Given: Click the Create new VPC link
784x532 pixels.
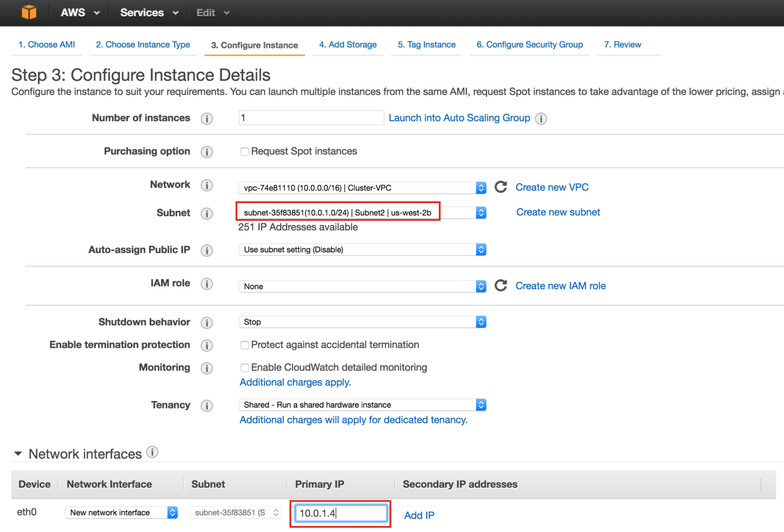Looking at the screenshot, I should [x=552, y=187].
